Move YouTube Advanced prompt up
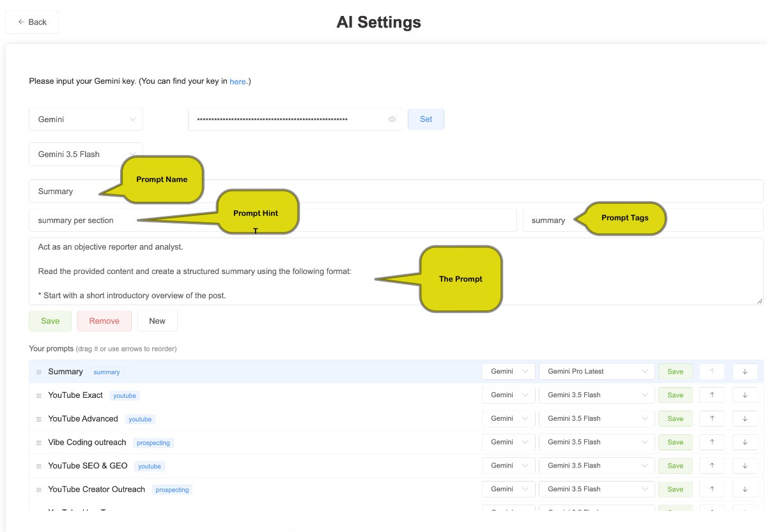The image size is (767, 532). coord(712,419)
